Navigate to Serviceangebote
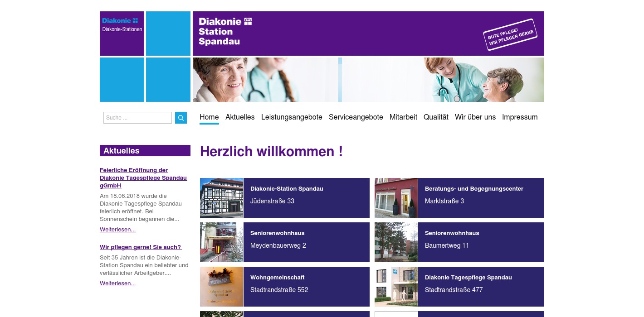 point(356,117)
